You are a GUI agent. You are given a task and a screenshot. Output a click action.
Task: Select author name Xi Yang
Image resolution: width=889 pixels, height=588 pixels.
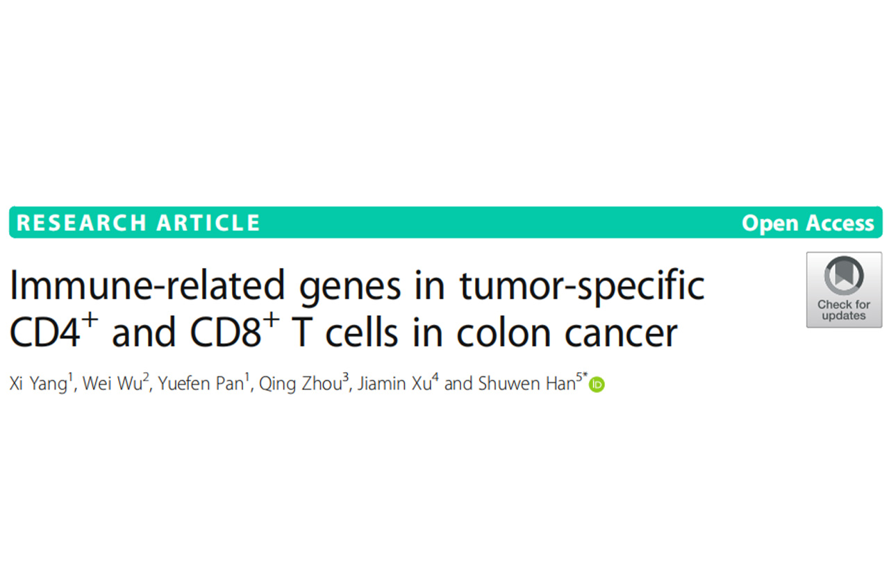pyautogui.click(x=38, y=385)
